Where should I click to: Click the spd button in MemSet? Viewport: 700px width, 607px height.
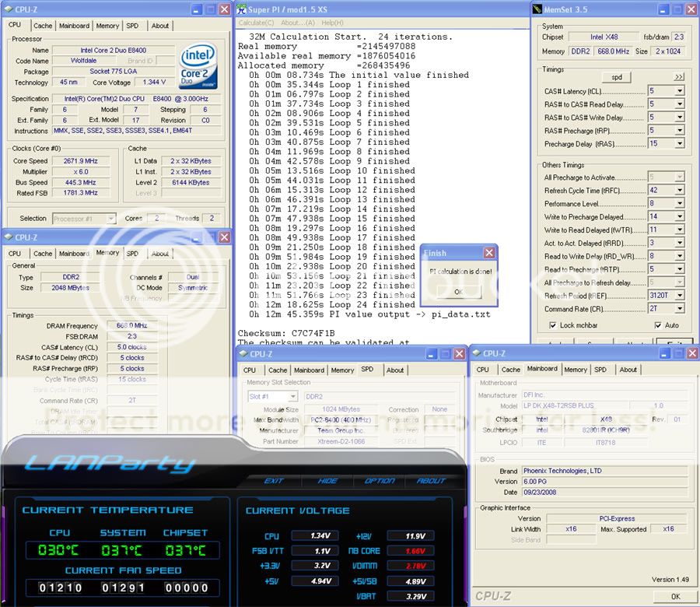tap(617, 77)
